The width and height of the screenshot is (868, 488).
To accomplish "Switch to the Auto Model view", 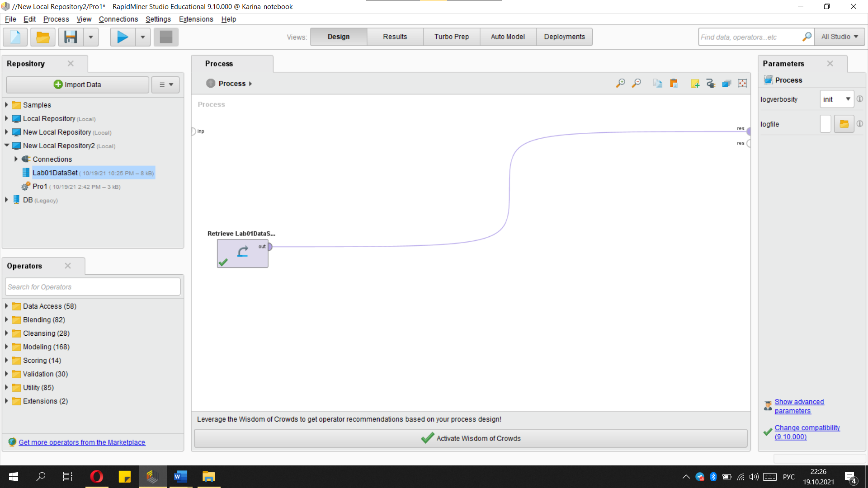I will pyautogui.click(x=508, y=37).
